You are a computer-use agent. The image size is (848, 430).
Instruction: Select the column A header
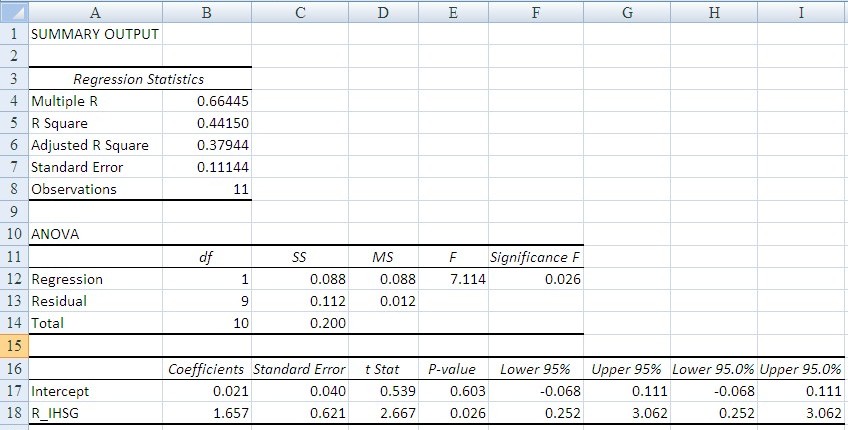(x=93, y=10)
